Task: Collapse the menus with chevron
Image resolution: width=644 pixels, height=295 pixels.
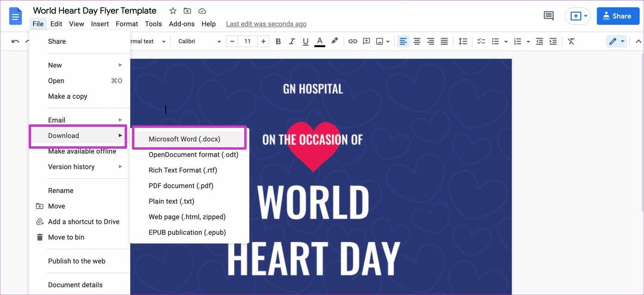Action: 638,42
